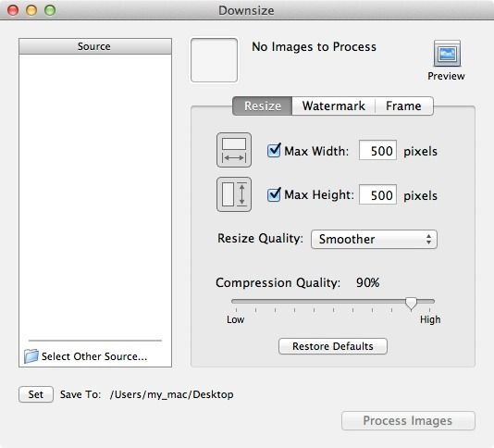Switch to the Frame tab
The image size is (494, 448).
[404, 106]
